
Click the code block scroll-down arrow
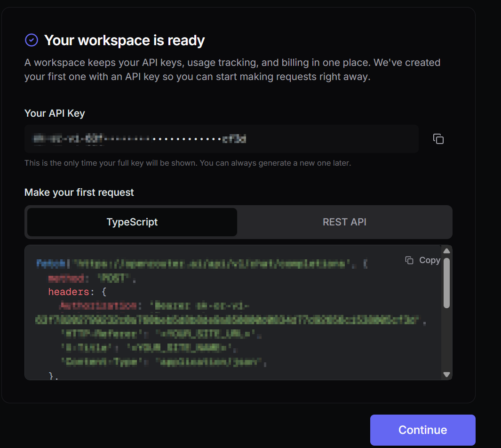click(447, 375)
